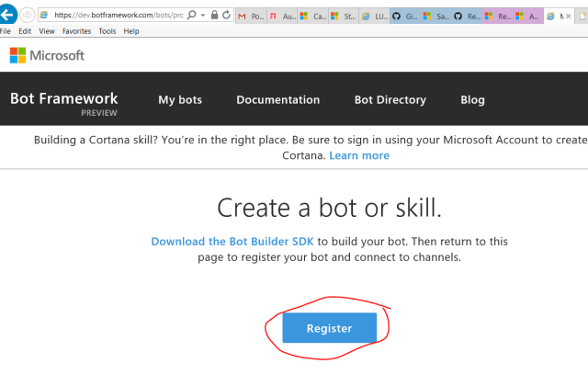Visit the Blog link

tap(472, 100)
